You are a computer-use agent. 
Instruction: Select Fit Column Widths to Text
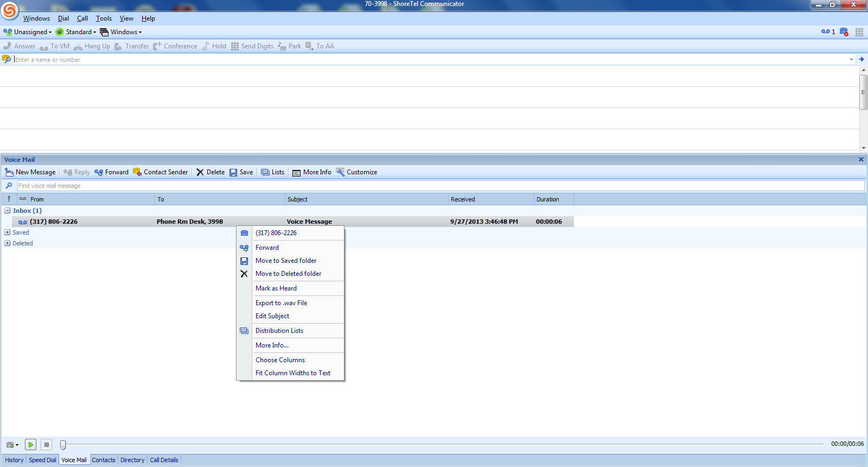(x=290, y=373)
